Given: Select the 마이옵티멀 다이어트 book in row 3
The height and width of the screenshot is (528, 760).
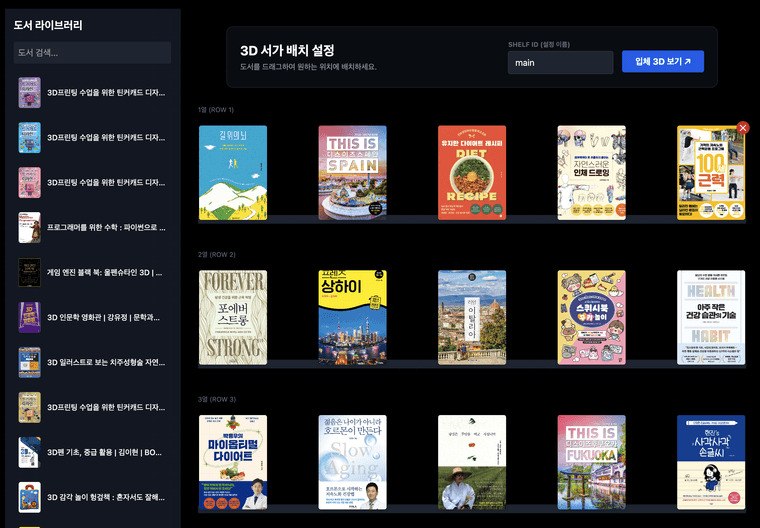Looking at the screenshot, I should pos(233,462).
